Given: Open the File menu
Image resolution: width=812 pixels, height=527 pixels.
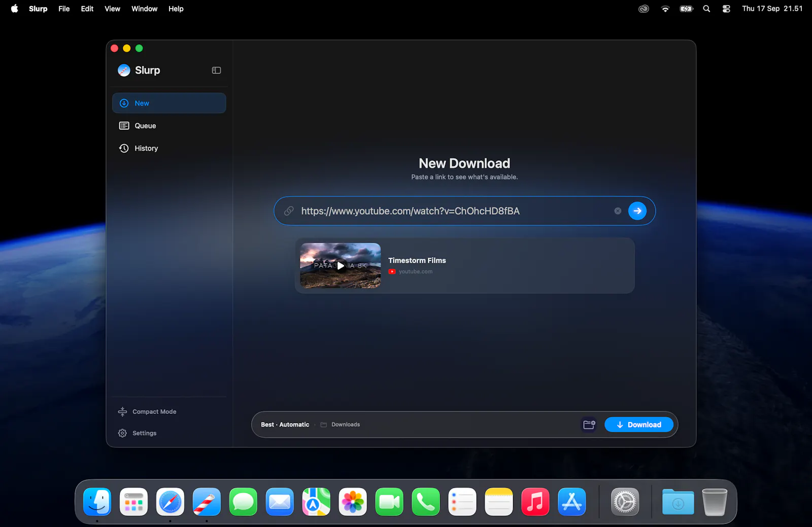Looking at the screenshot, I should pos(64,9).
